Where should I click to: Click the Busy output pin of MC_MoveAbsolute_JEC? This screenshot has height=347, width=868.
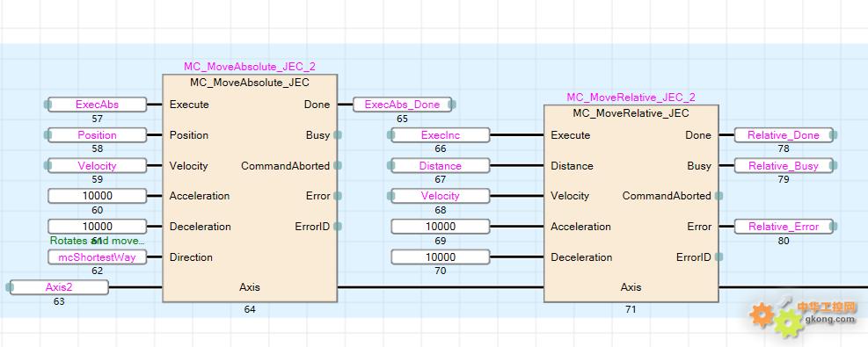click(x=338, y=134)
